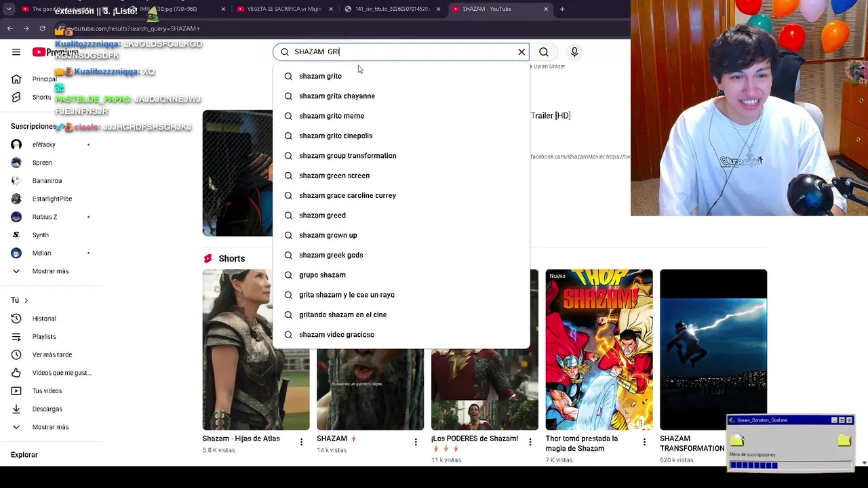Open options for 'Los PODERES de Shazam'
The image size is (868, 488).
pos(530,442)
